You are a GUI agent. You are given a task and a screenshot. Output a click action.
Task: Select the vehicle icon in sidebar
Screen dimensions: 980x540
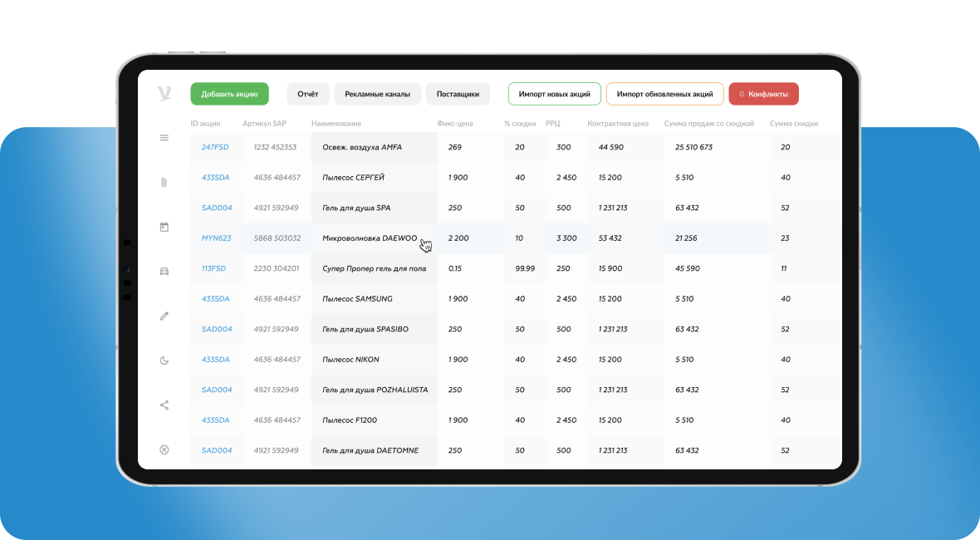pyautogui.click(x=164, y=271)
